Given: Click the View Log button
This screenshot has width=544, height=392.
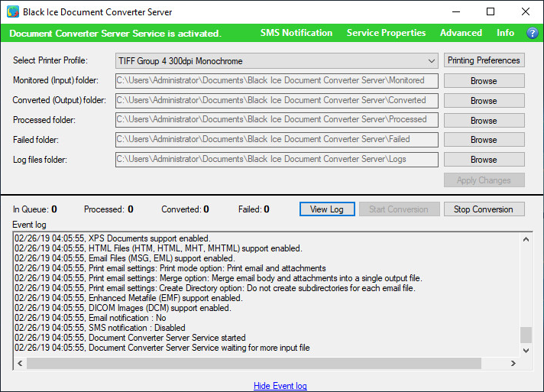Looking at the screenshot, I should point(327,209).
